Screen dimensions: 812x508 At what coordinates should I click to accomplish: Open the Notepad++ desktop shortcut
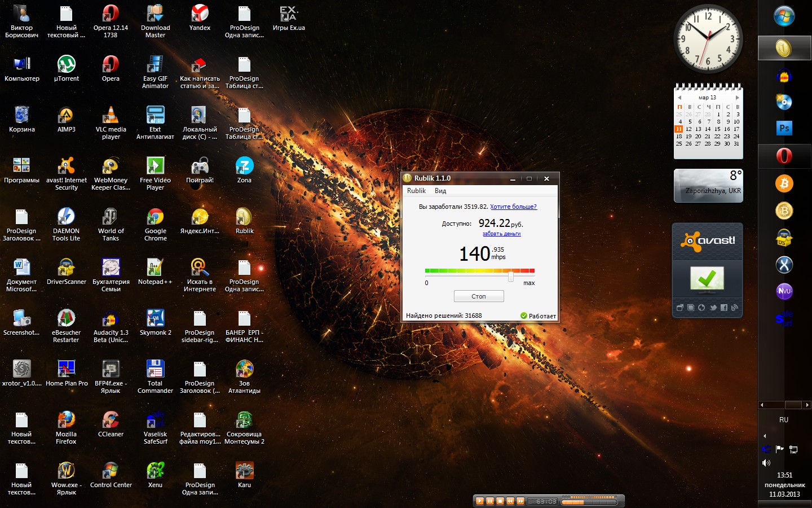click(155, 268)
